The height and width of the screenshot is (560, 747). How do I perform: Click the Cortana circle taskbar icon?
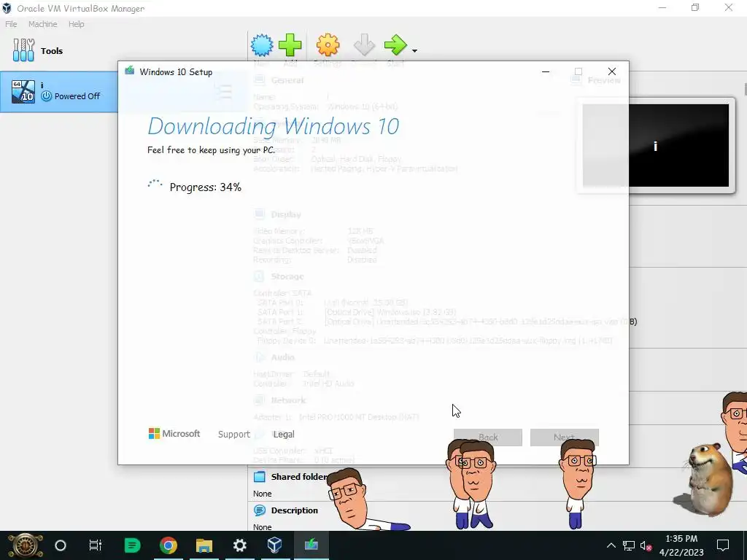61,545
